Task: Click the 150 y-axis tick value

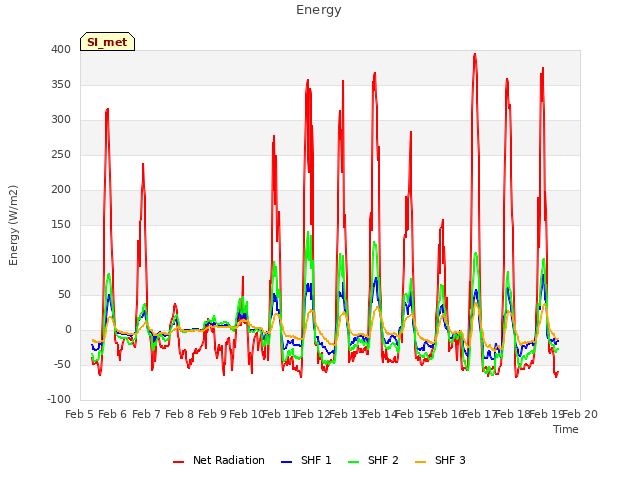Action: (61, 224)
